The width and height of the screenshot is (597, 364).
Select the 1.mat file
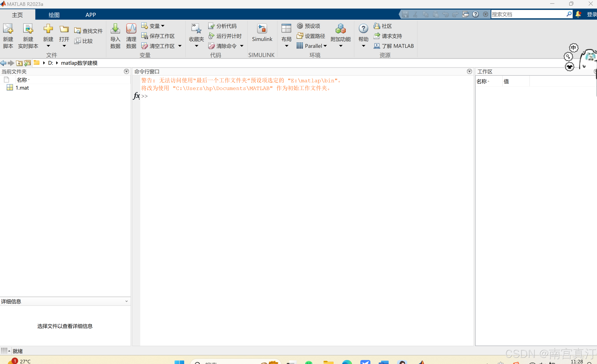(22, 88)
